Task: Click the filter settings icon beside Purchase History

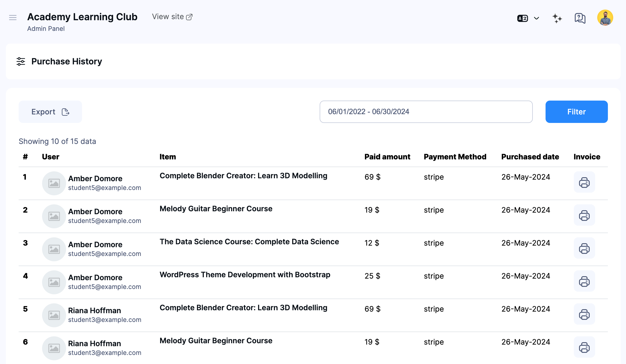Action: click(21, 61)
